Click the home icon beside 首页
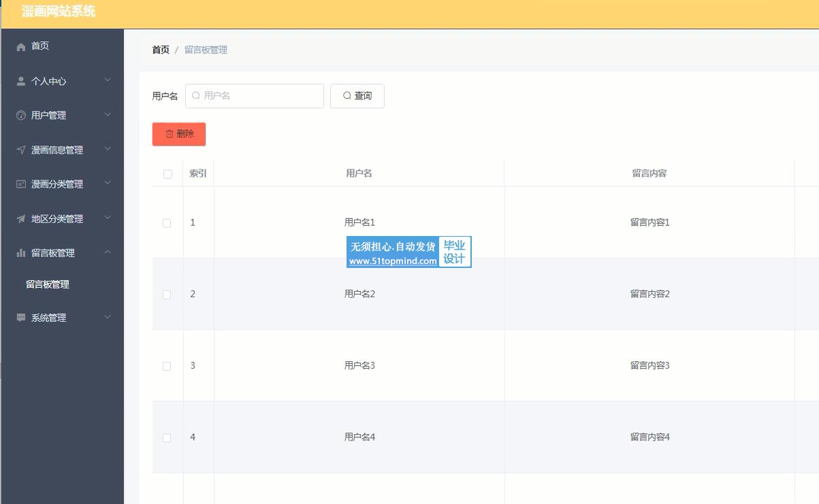 point(20,46)
